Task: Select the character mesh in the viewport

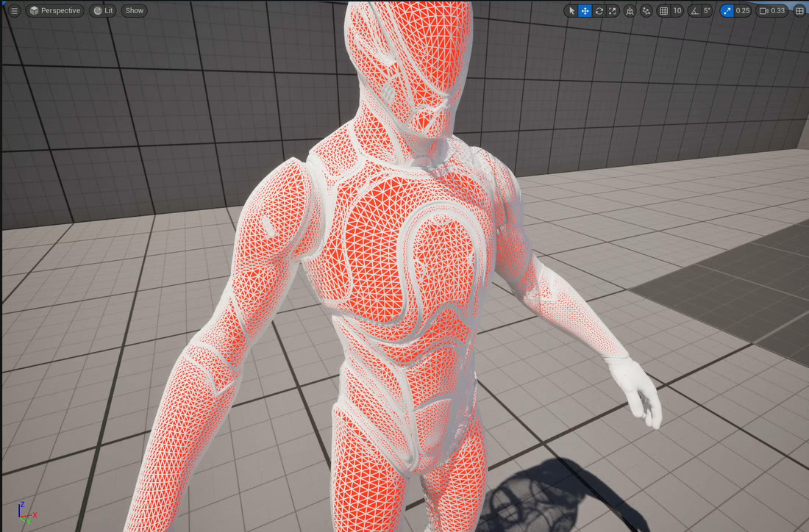Action: pos(392,268)
